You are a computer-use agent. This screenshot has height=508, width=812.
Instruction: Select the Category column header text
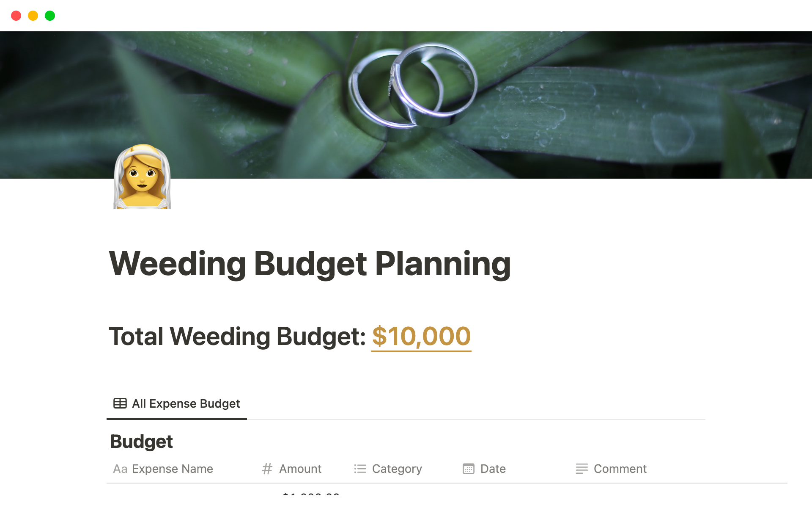pos(397,469)
